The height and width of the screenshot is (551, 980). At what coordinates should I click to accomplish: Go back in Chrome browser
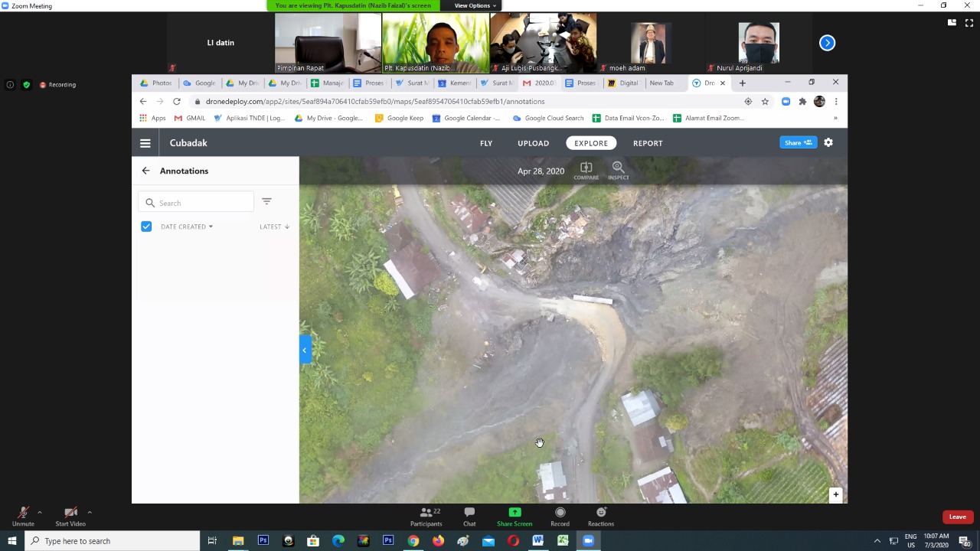[x=143, y=101]
